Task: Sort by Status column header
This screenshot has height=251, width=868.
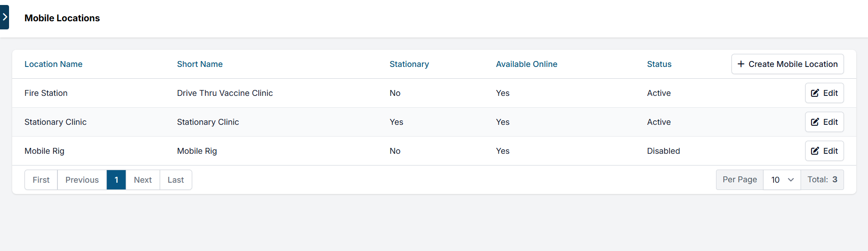Action: click(x=659, y=64)
